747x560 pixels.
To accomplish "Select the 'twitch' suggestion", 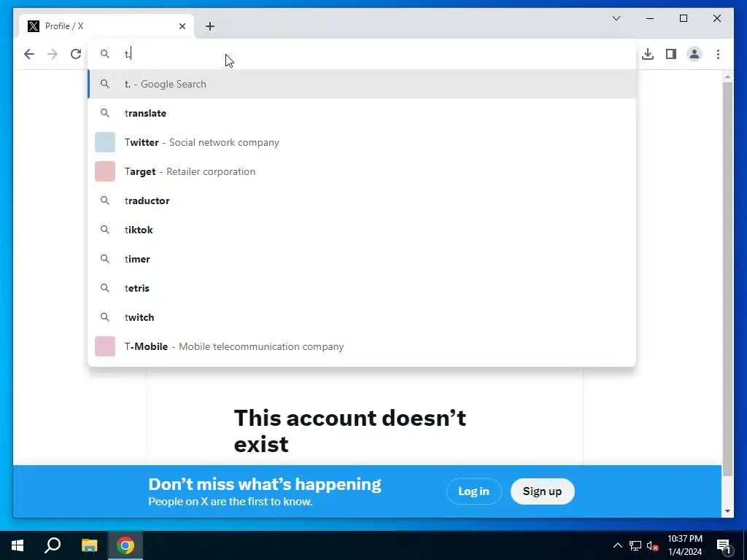I will click(x=362, y=317).
